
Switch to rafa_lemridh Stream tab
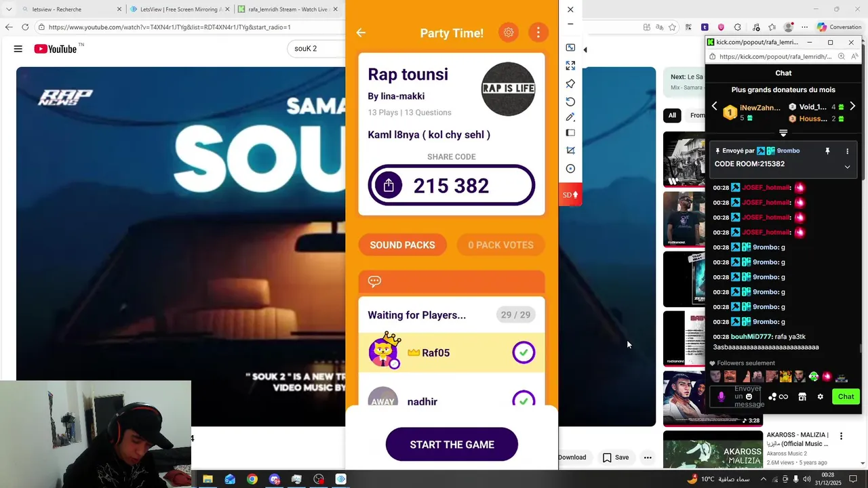288,9
